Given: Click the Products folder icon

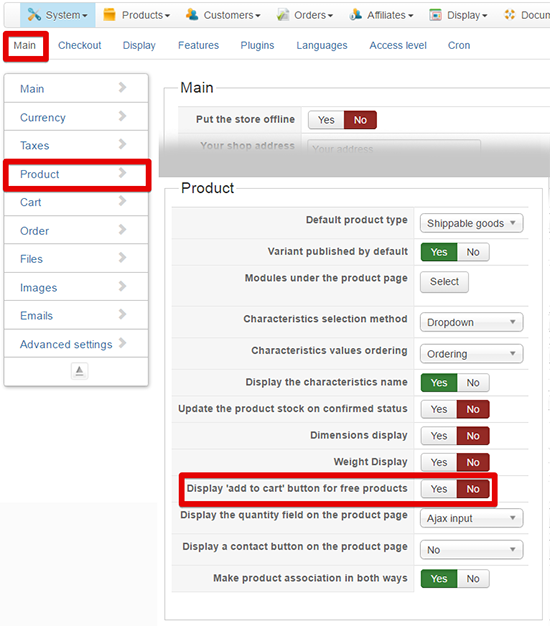Looking at the screenshot, I should [x=109, y=15].
